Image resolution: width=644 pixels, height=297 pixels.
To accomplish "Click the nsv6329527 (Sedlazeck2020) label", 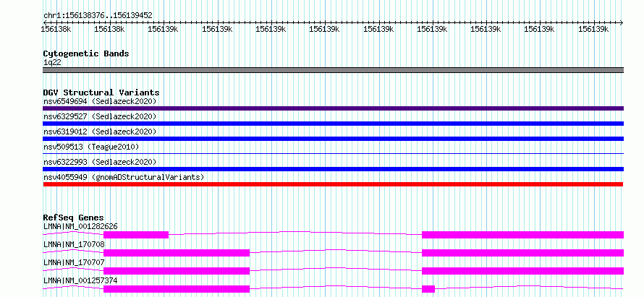I will coord(100,116).
